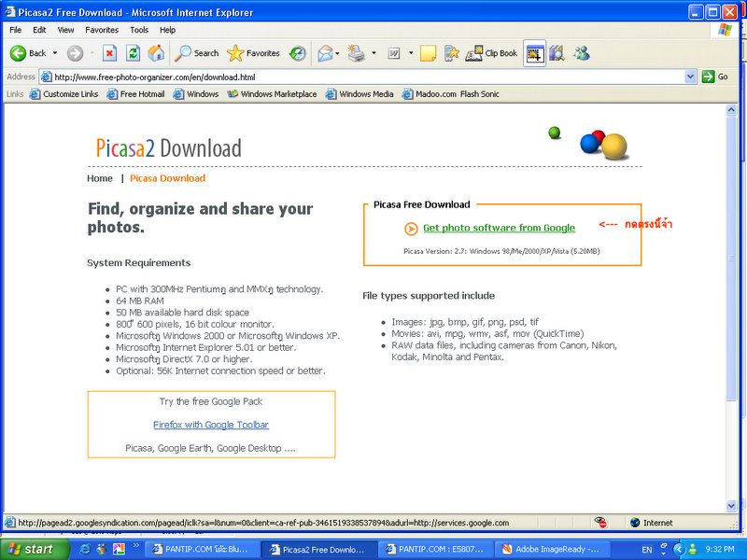The image size is (747, 560).
Task: Click the highlighted screen capture toolbar icon
Action: pyautogui.click(x=534, y=53)
